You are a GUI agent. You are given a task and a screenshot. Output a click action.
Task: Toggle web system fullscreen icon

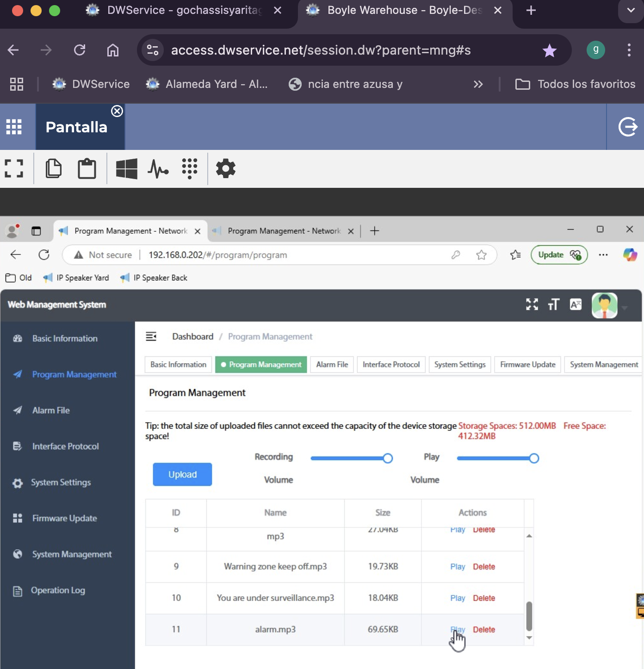532,304
